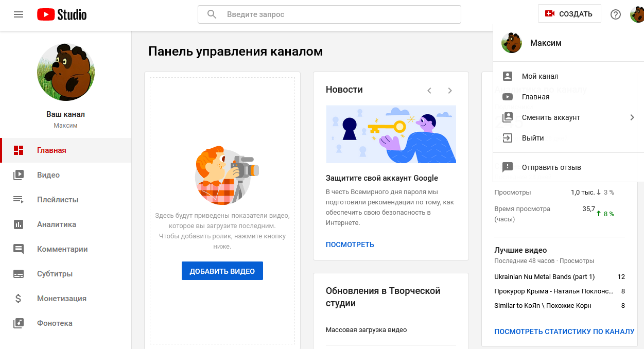Show previous news item arrow
This screenshot has width=644, height=349.
click(x=429, y=91)
